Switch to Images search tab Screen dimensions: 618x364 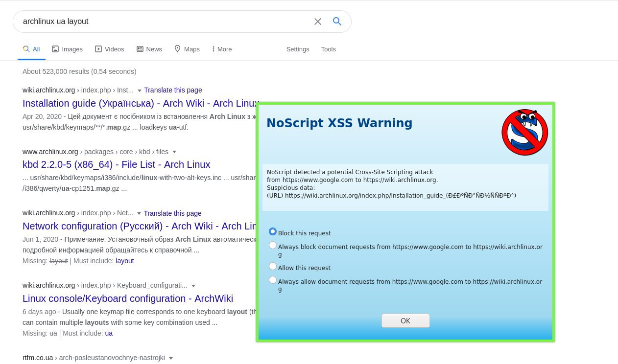67,49
